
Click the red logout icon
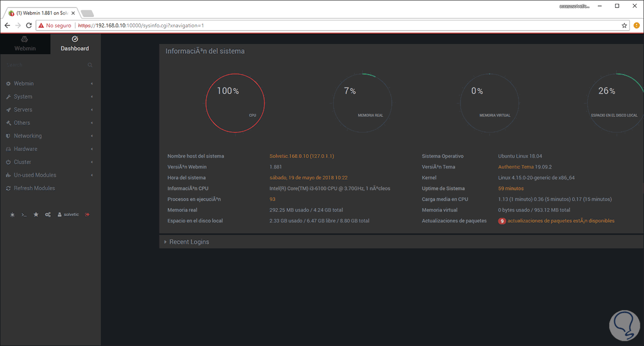(87, 215)
